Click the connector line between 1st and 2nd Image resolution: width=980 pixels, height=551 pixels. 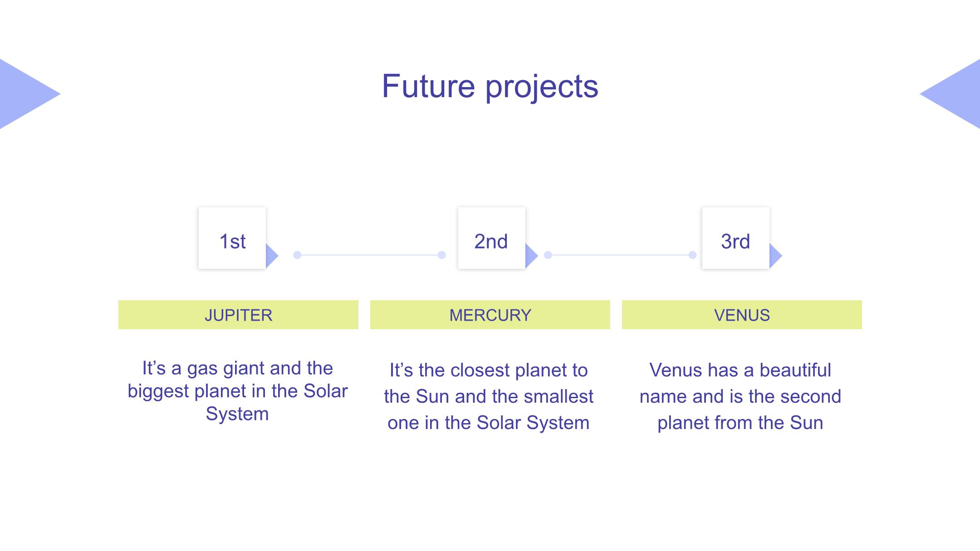tap(369, 255)
